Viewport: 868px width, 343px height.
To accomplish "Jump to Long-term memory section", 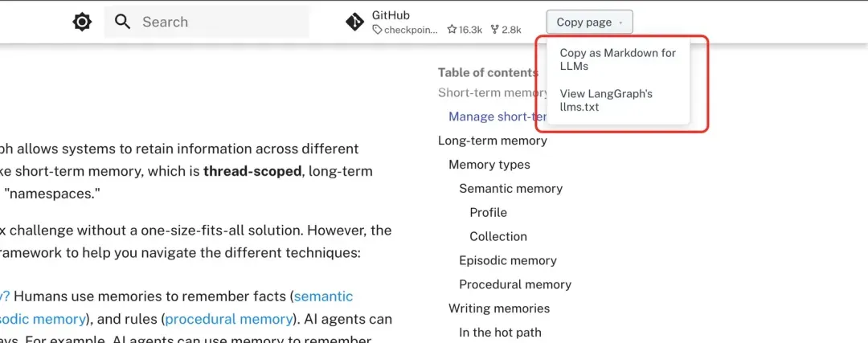I will [x=492, y=141].
